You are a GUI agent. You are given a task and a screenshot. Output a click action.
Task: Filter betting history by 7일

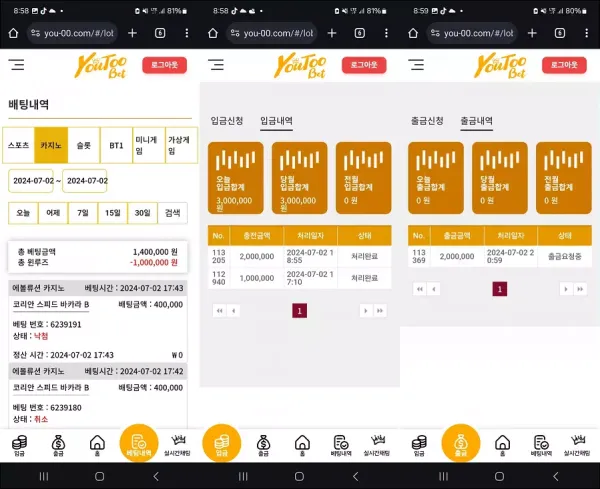(83, 212)
